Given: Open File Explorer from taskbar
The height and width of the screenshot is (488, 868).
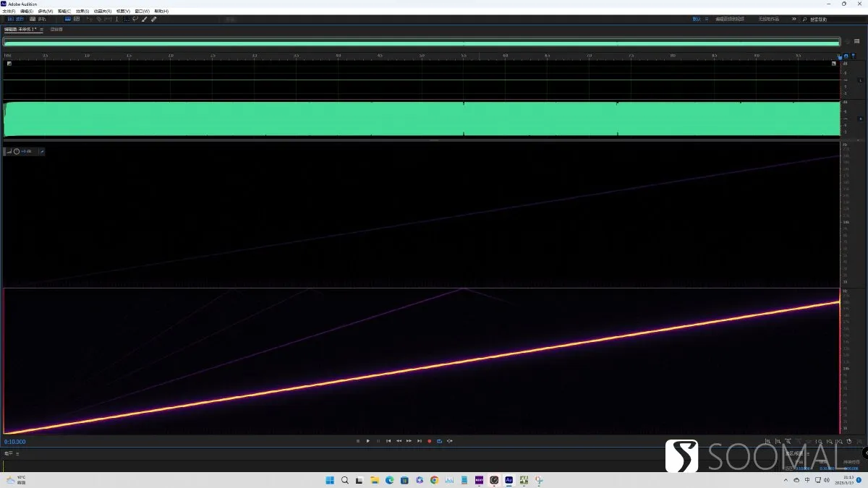Looking at the screenshot, I should click(x=375, y=480).
